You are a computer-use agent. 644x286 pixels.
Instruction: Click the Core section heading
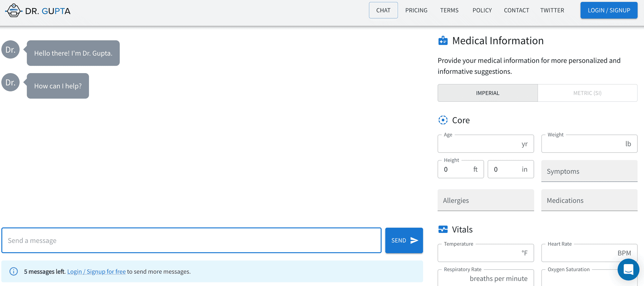[461, 120]
